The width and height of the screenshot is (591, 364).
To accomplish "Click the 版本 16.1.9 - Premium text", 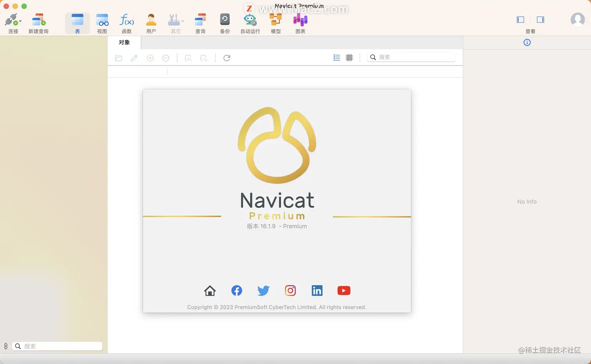I will 277,226.
